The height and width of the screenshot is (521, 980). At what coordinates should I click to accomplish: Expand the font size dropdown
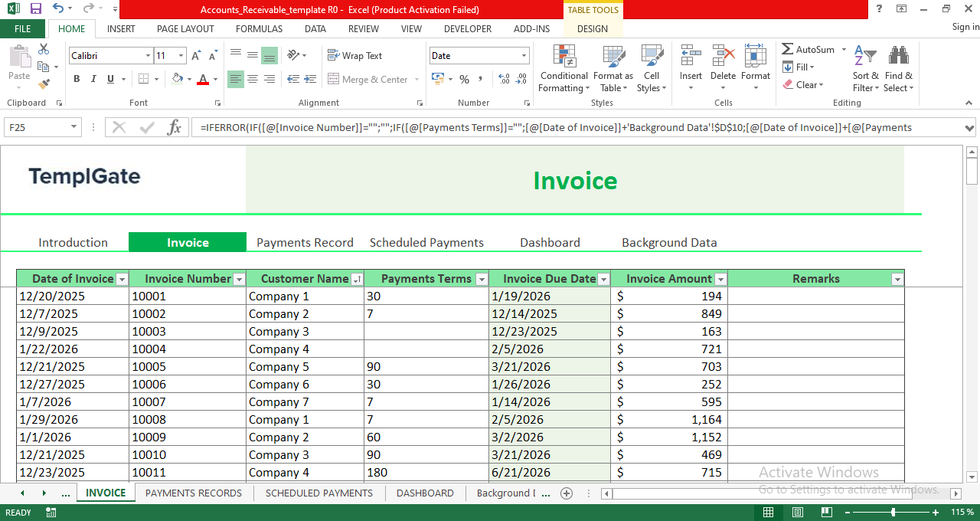tap(181, 56)
